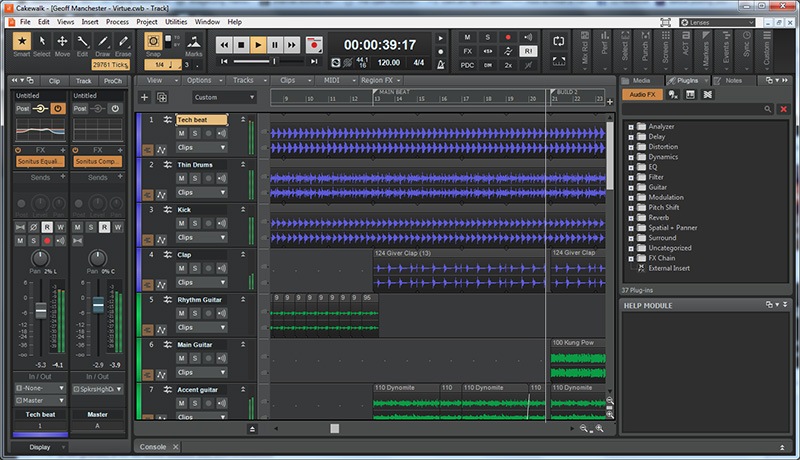The height and width of the screenshot is (460, 800).
Task: Open the Display button in inspector
Action: coord(40,447)
